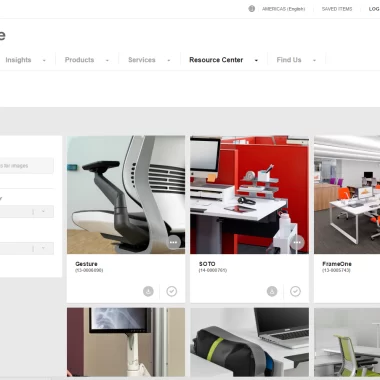This screenshot has height=380, width=380.
Task: Open more options on SOTO image
Action: pos(297,242)
